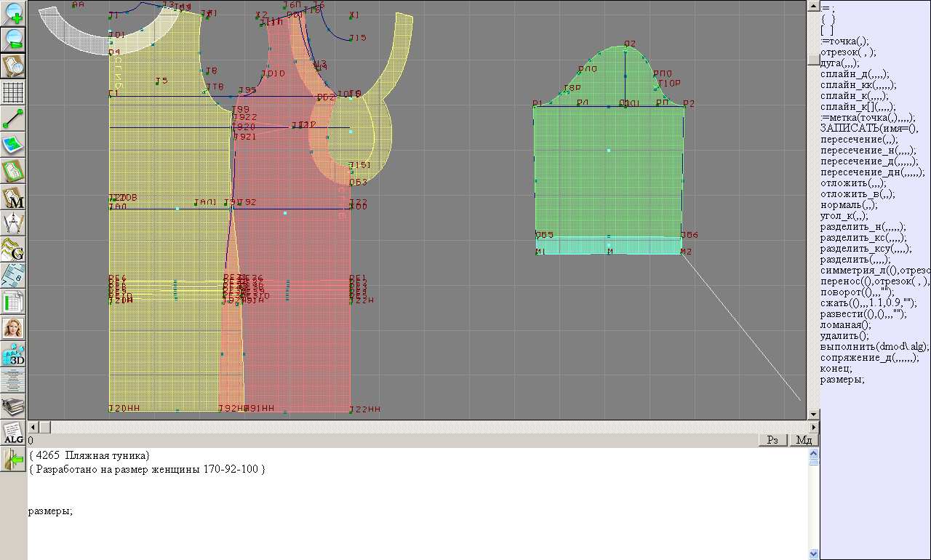Click the green spreadsheet table icon
The image size is (931, 560).
[x=13, y=302]
